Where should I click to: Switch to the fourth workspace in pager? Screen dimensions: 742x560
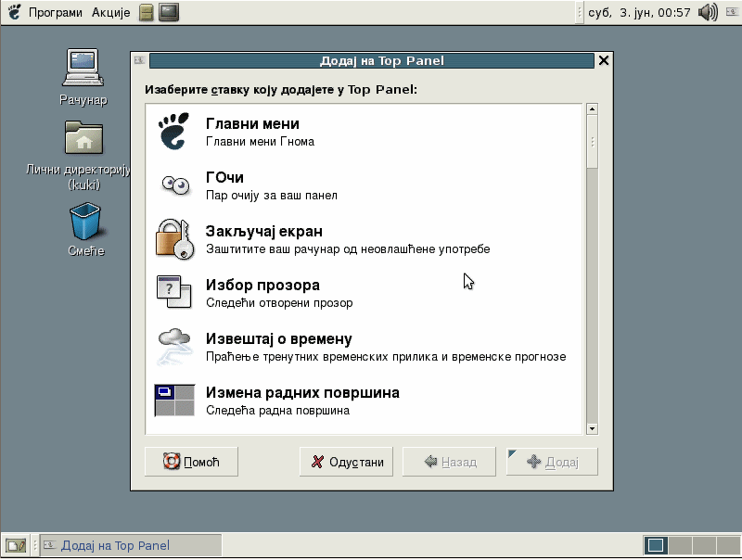pyautogui.click(x=728, y=546)
